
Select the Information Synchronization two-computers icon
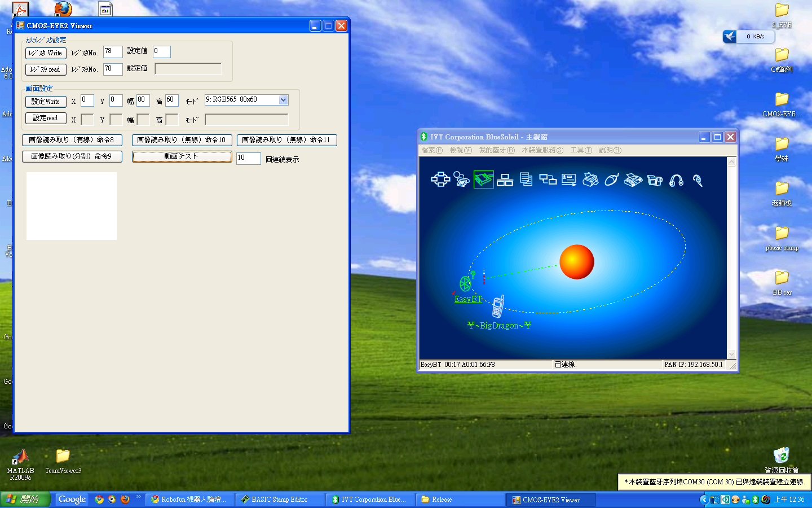pos(548,179)
